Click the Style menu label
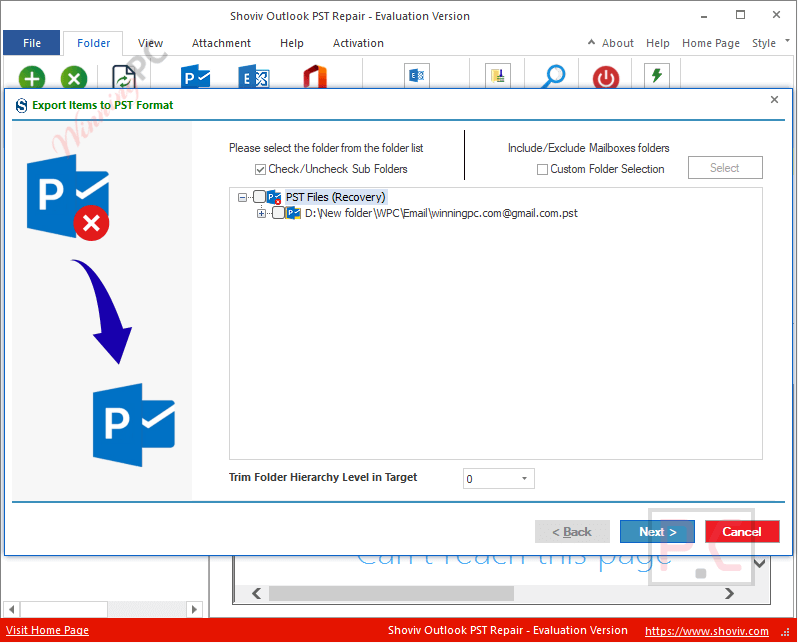The height and width of the screenshot is (643, 798). (763, 43)
